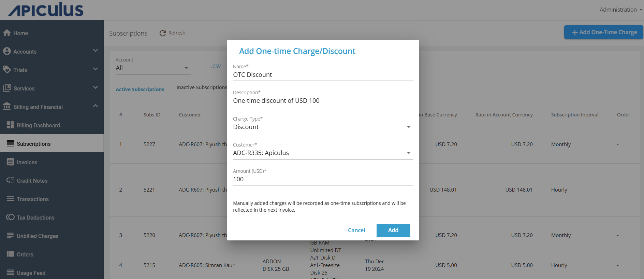Click the Services stacked-pages icon
The height and width of the screenshot is (279, 644).
point(7,88)
